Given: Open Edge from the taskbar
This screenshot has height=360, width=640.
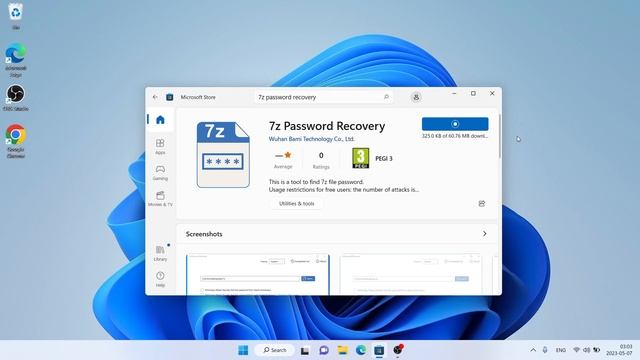Looking at the screenshot, I should click(x=361, y=350).
